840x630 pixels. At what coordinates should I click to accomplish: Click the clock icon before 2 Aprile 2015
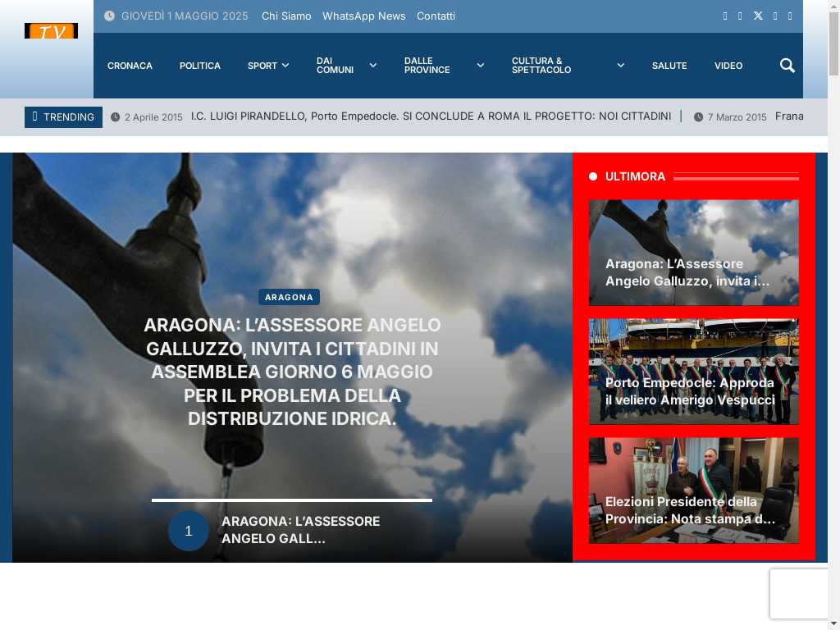click(115, 116)
